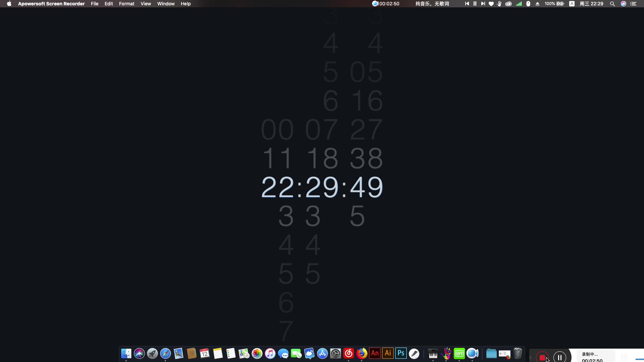Open Contacts book in the Dock
The height and width of the screenshot is (362, 644).
[x=192, y=353]
